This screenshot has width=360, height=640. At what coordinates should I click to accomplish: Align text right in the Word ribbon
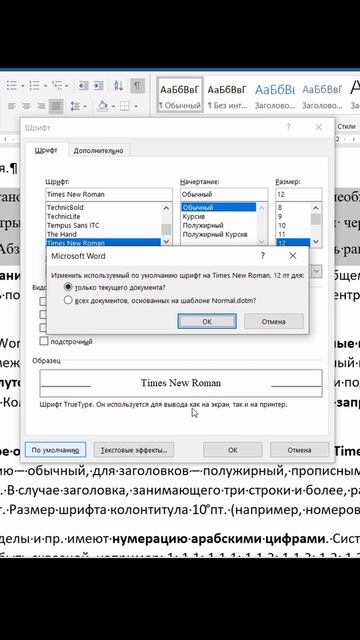[41, 107]
